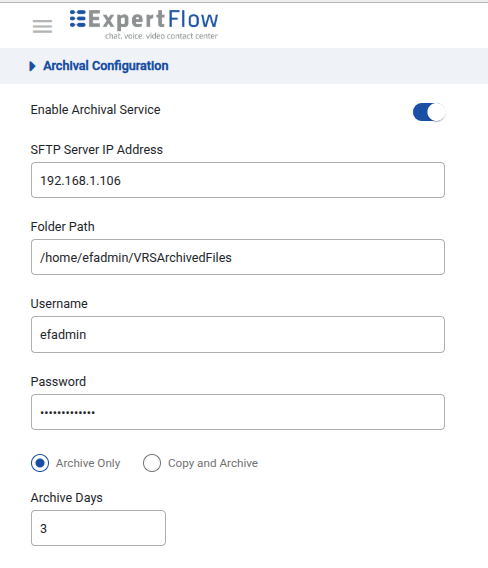Click the "Archive Only" option label text

(88, 463)
